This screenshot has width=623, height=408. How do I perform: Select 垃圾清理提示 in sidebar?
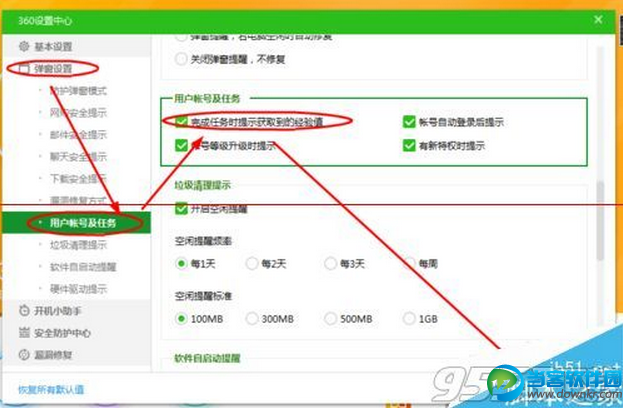(x=78, y=245)
